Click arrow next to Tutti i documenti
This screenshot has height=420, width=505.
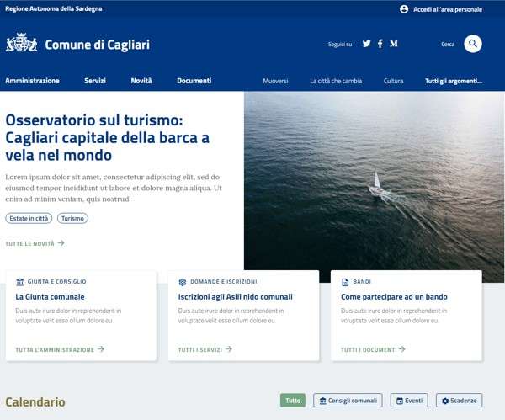[402, 348]
